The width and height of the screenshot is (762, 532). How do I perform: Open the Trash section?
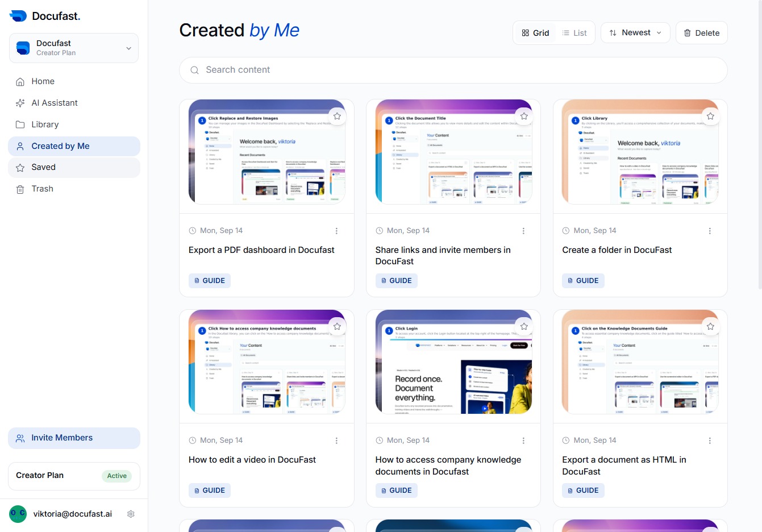tap(74, 189)
